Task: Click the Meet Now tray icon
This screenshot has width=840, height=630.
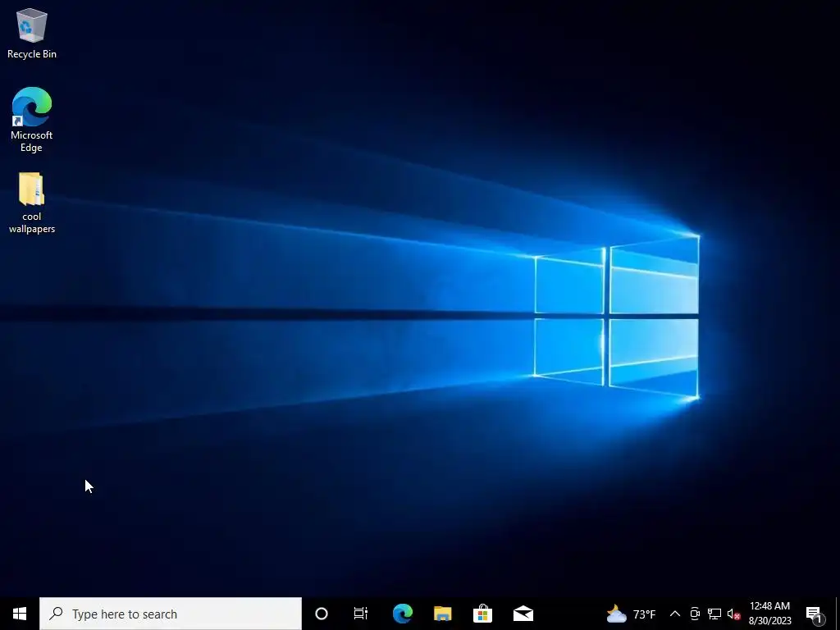Action: click(x=695, y=614)
